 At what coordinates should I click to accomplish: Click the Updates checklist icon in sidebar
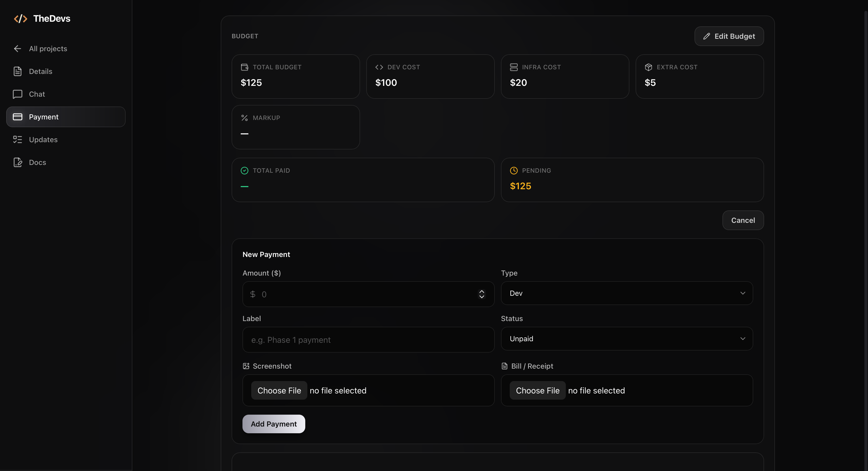coord(18,140)
